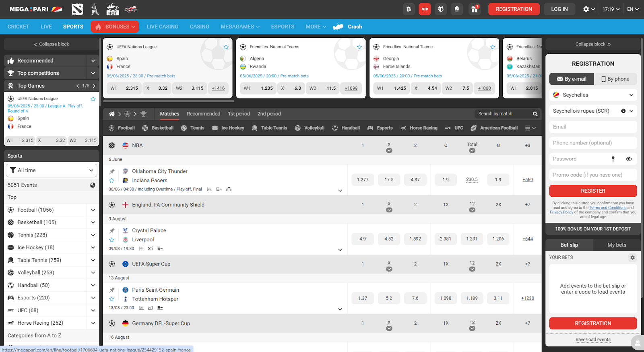Open the EN language dropdown
This screenshot has height=352, width=644.
click(x=633, y=9)
